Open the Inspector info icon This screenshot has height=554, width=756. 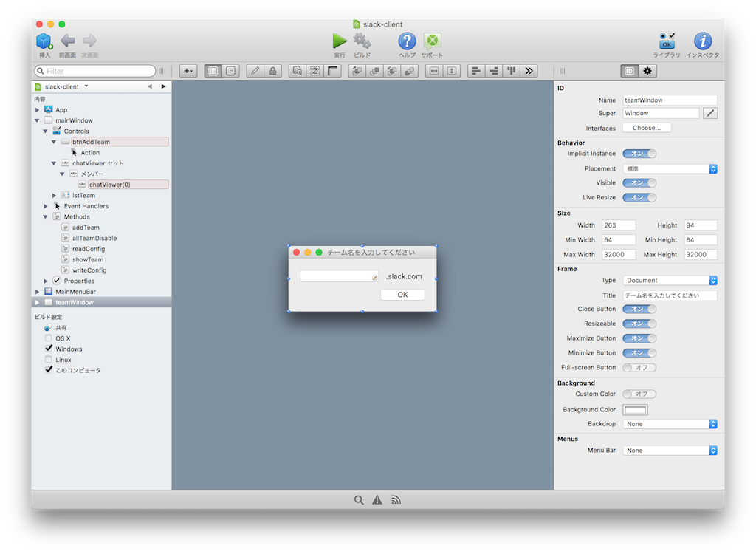(703, 41)
